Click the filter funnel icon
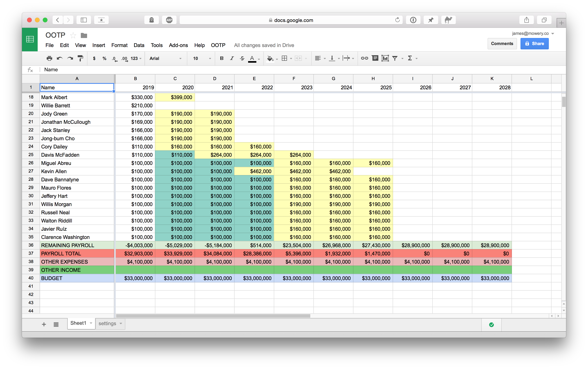The image size is (588, 369). [395, 58]
